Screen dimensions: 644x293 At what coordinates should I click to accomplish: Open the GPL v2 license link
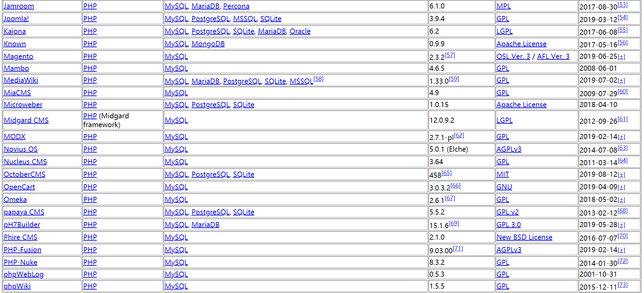508,212
